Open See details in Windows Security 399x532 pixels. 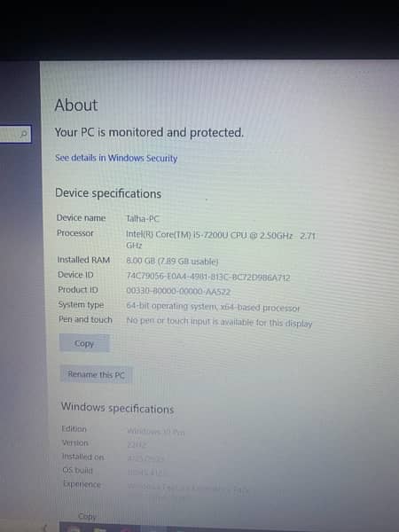coord(116,158)
